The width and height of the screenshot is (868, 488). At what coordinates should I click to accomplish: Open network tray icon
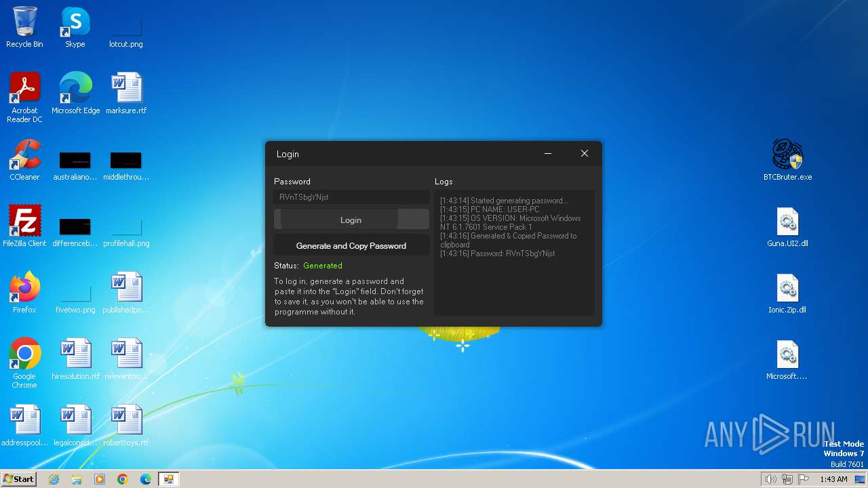pyautogui.click(x=787, y=479)
